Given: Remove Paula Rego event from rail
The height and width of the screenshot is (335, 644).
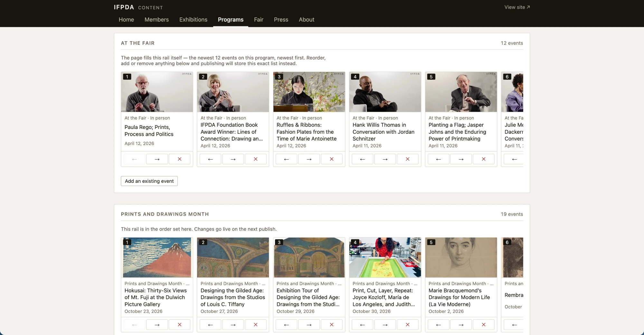Looking at the screenshot, I should click(180, 159).
